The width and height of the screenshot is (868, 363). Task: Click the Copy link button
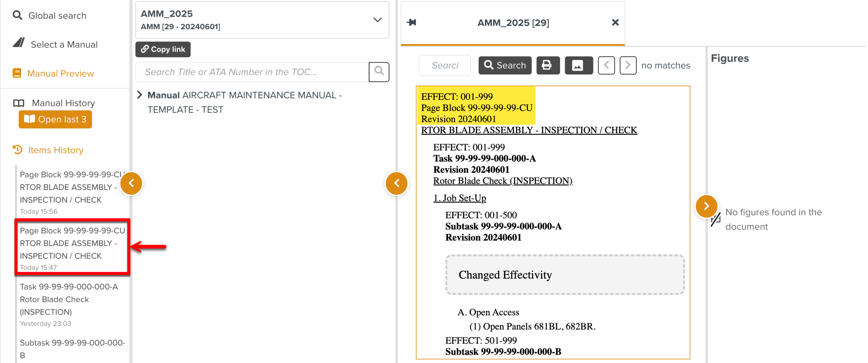[163, 49]
